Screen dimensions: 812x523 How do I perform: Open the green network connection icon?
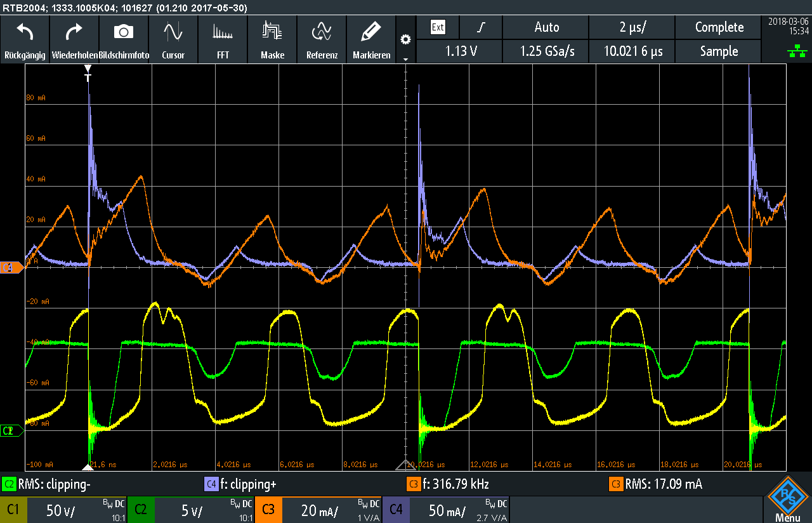pos(797,51)
